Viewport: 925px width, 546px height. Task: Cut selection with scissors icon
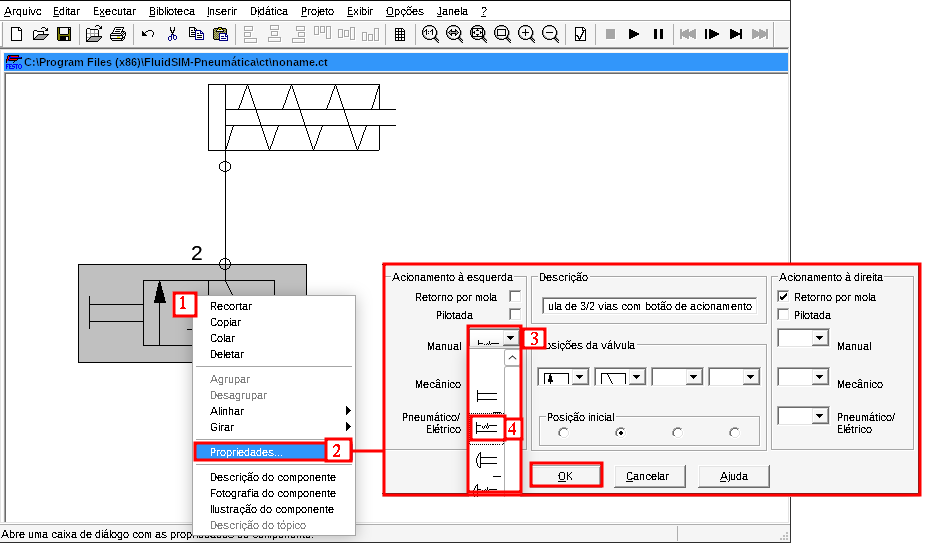[172, 34]
